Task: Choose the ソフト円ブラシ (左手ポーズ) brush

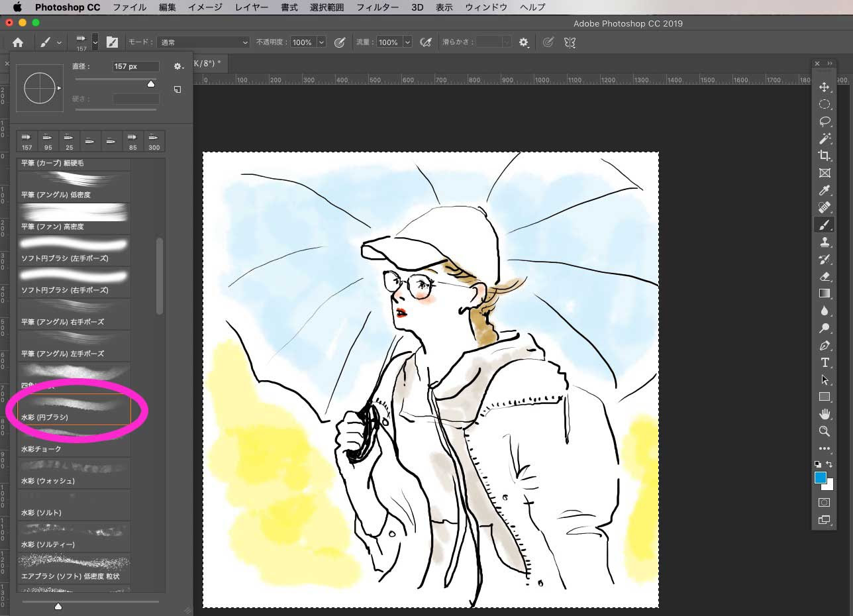Action: tap(74, 250)
